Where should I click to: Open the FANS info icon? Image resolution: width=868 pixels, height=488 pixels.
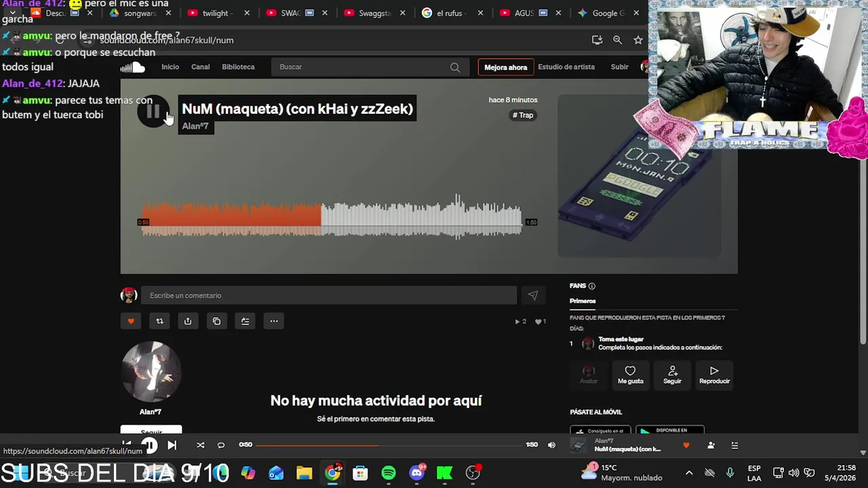pos(592,286)
